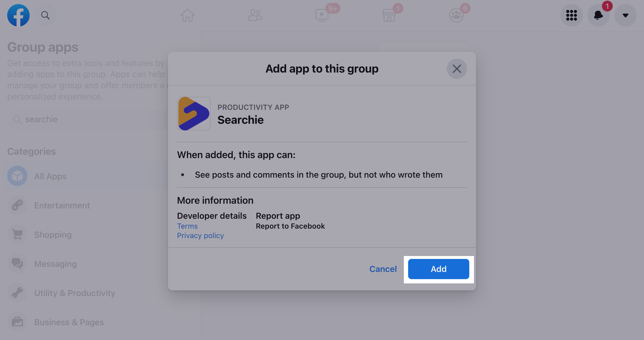Click the Categories heading in the sidebar
644x340 pixels.
31,152
